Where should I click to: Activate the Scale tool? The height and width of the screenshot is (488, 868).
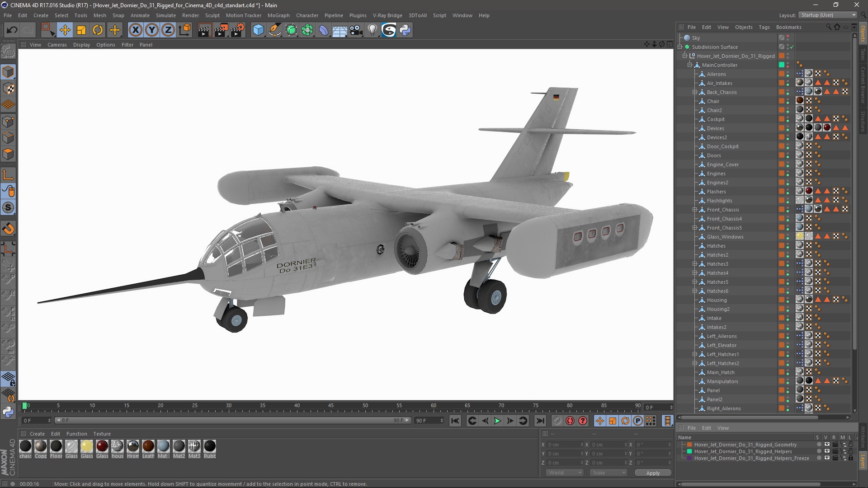pos(81,30)
